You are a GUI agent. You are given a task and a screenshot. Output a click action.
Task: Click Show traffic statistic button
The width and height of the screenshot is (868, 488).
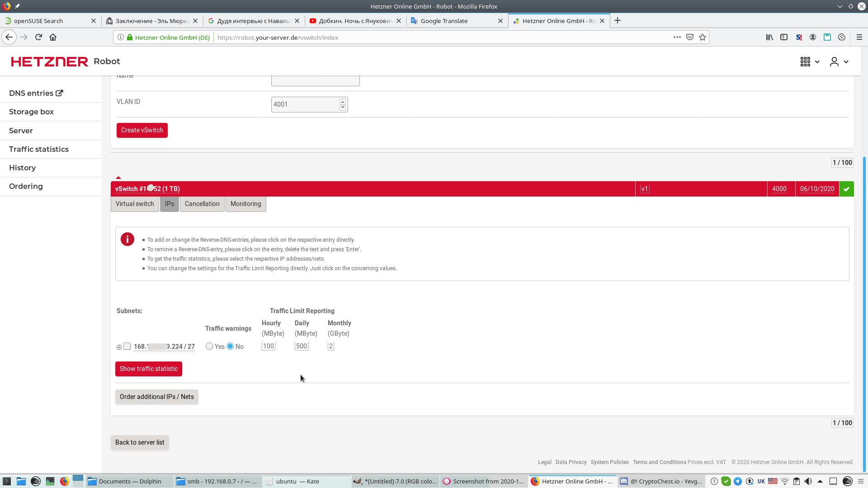[x=148, y=369]
